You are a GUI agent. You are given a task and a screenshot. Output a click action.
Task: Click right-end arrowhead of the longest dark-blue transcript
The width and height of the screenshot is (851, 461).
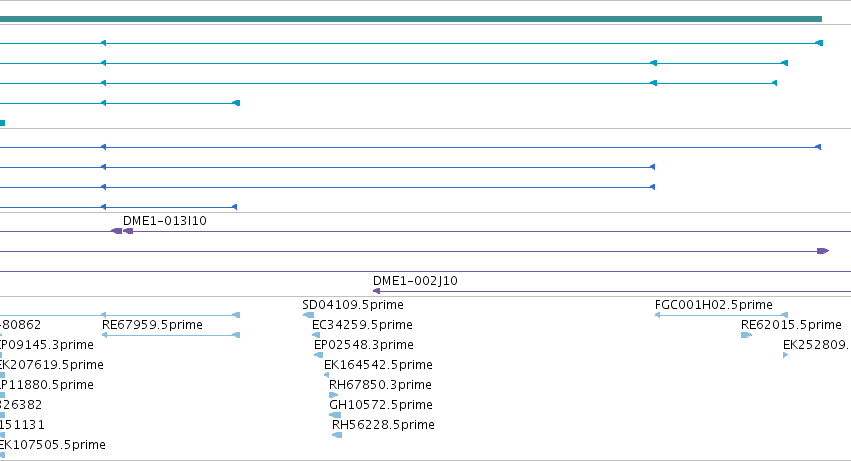pos(818,147)
